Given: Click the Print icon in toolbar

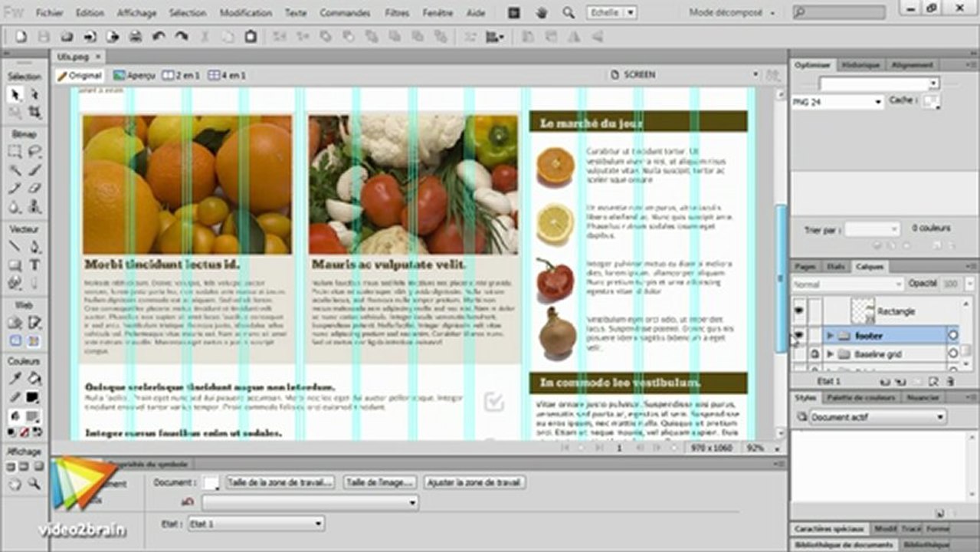Looking at the screenshot, I should [136, 36].
